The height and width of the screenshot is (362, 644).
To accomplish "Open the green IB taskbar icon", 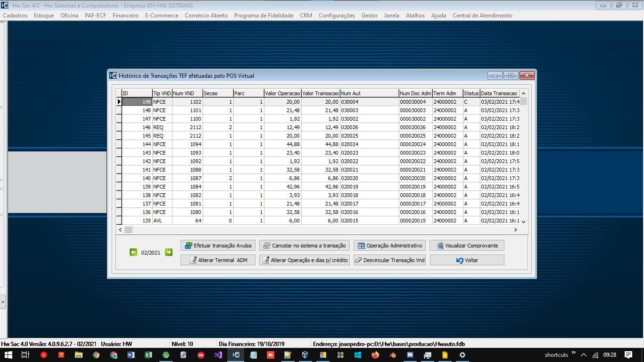I will (166, 355).
